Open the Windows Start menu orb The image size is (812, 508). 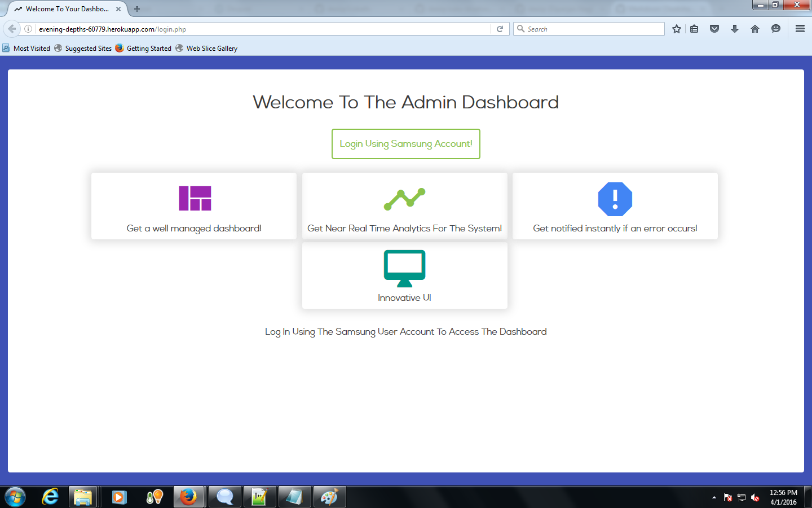15,497
